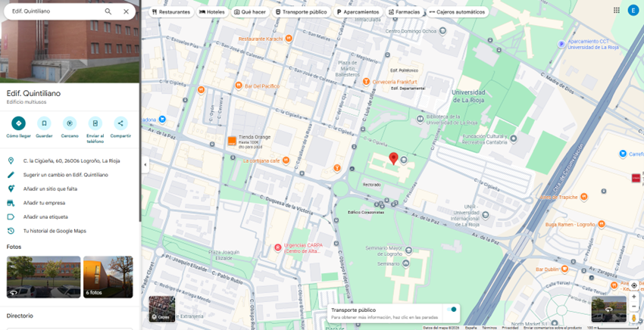Click inside the Edif. Quintiliano search field

[x=53, y=11]
